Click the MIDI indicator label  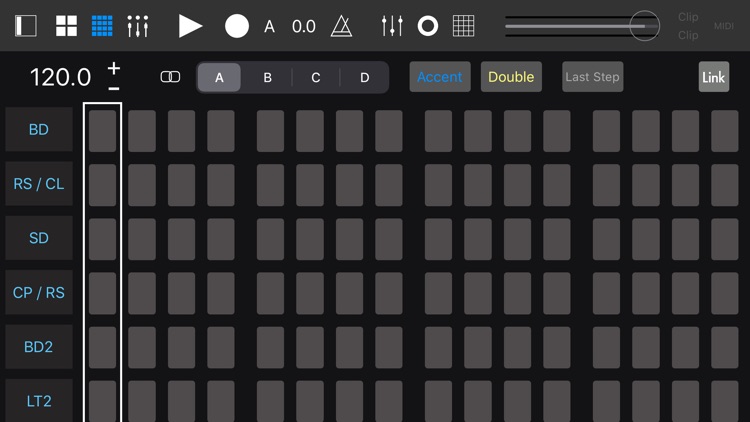click(724, 26)
